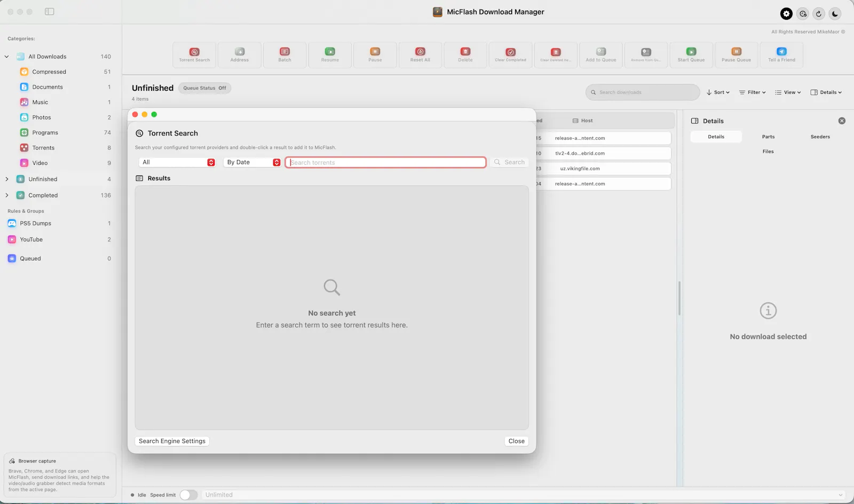Open the Filter menu
Viewport: 854px width, 504px height.
pos(753,92)
